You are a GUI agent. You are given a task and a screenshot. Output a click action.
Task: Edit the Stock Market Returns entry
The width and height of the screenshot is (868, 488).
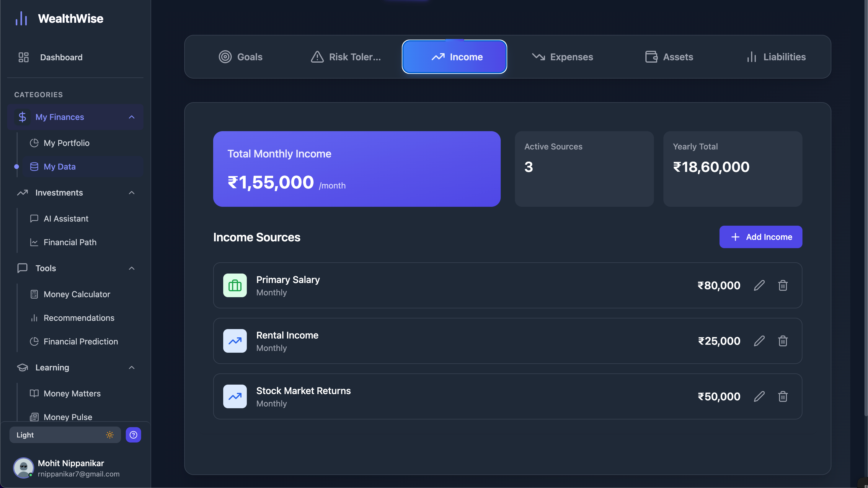click(x=759, y=396)
